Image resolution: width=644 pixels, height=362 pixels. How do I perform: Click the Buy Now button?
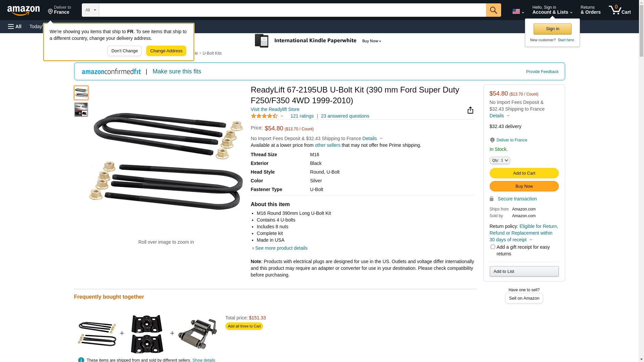(x=524, y=186)
